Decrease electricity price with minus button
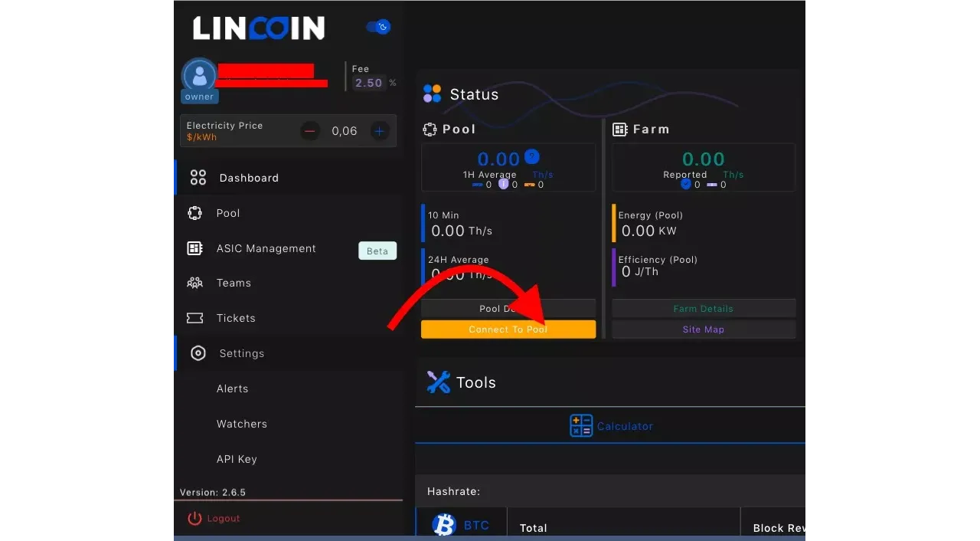Screen dimensions: 980x541 [x=310, y=131]
